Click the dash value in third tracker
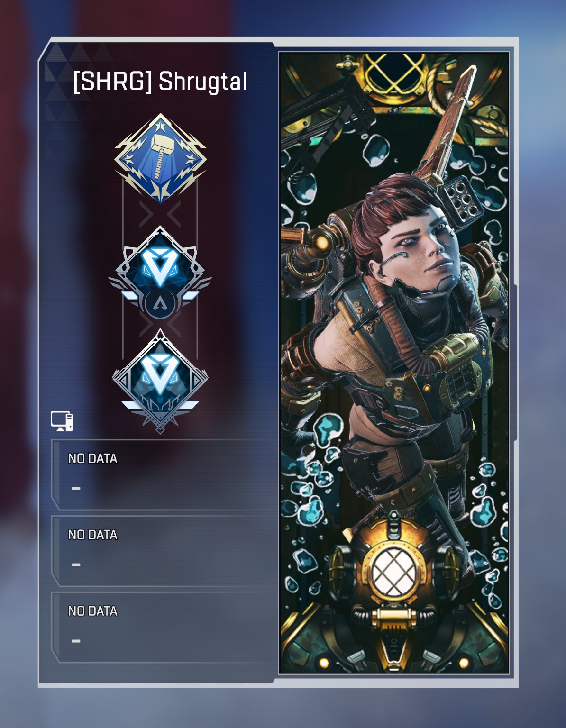 (76, 641)
